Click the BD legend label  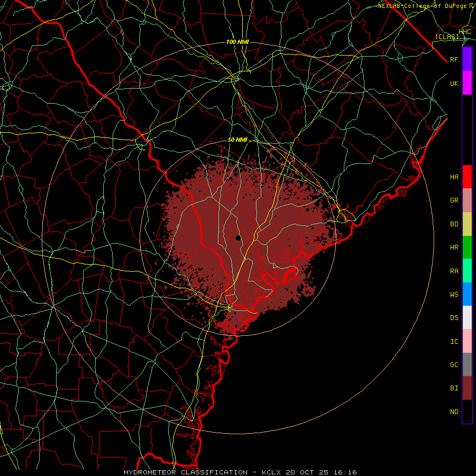pyautogui.click(x=454, y=224)
